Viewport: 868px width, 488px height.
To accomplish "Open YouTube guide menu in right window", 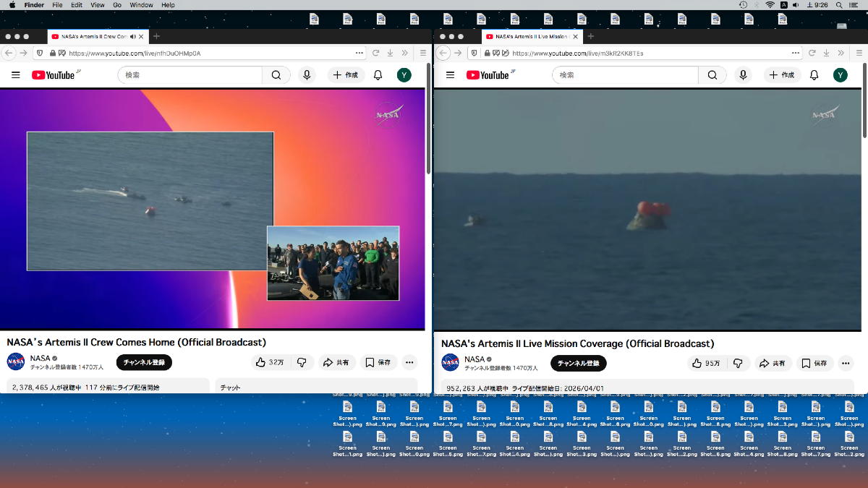I will tap(450, 75).
